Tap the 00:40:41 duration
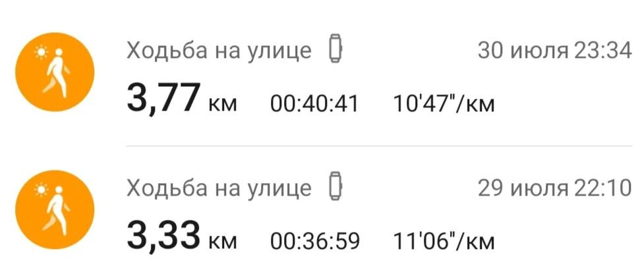This screenshot has height=276, width=644. click(314, 103)
